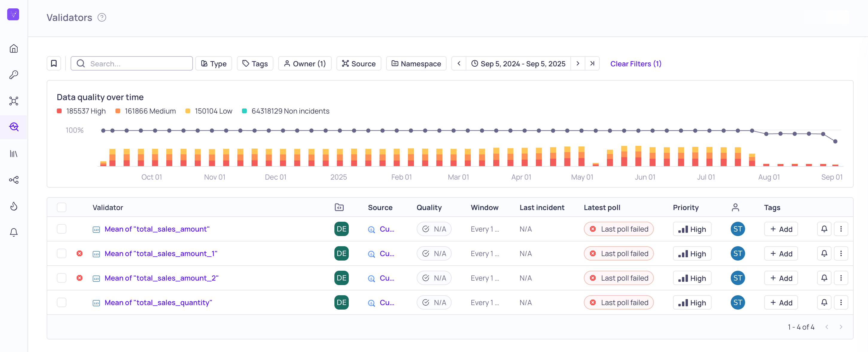Open High priority dropdown for total_sales_amount row
The image size is (868, 352).
coord(692,229)
